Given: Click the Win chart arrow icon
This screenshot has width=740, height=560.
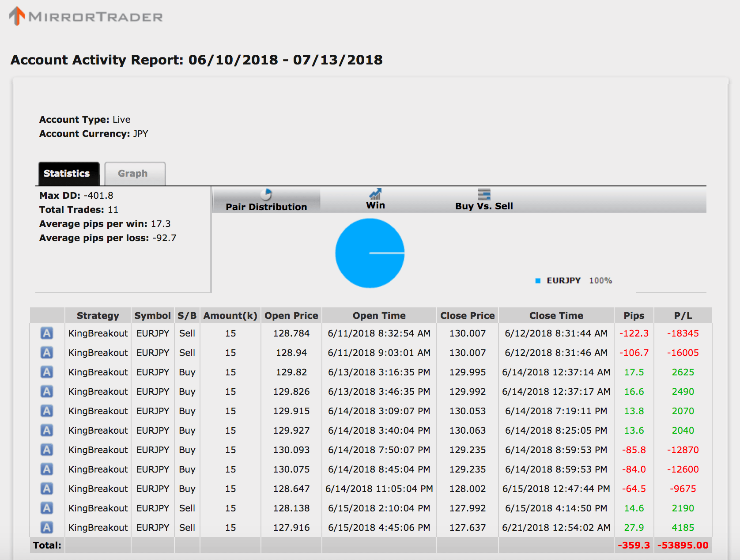Looking at the screenshot, I should (375, 194).
